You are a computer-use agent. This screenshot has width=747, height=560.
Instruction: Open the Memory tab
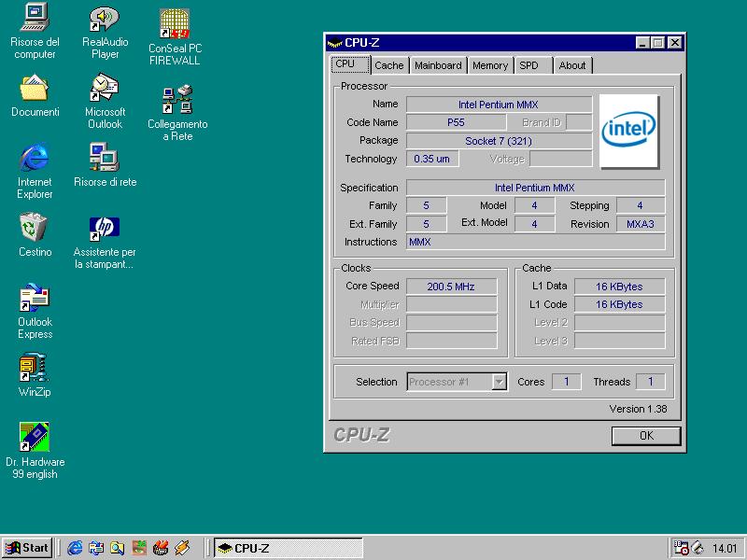(x=490, y=65)
